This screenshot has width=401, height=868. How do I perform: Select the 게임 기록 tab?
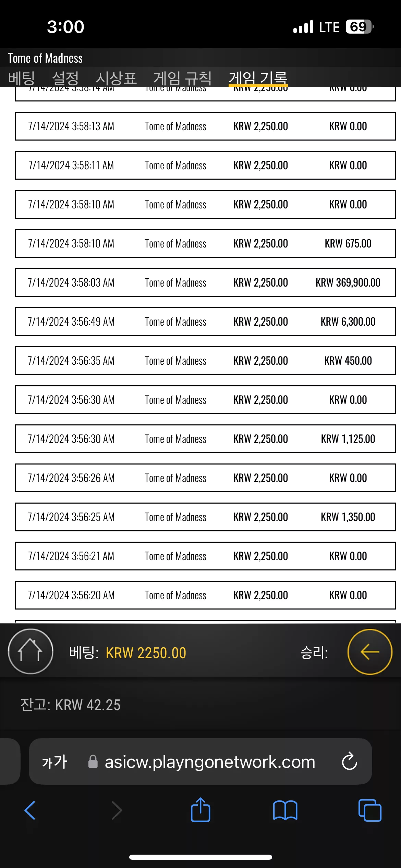pos(258,78)
